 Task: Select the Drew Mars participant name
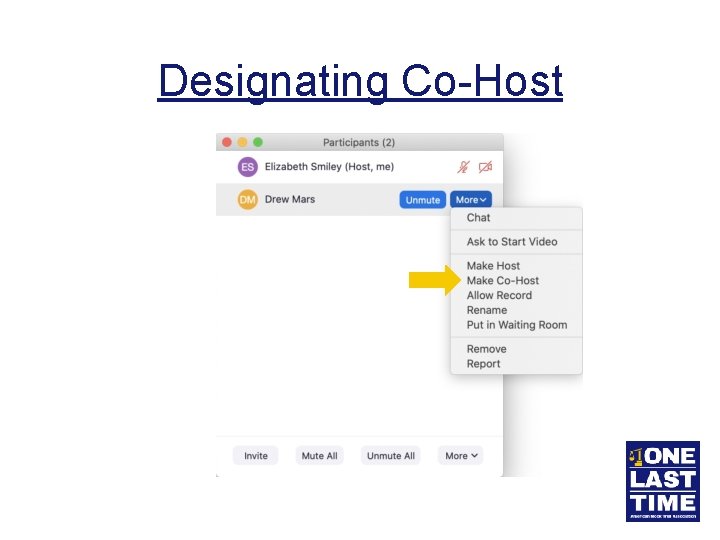coord(290,199)
